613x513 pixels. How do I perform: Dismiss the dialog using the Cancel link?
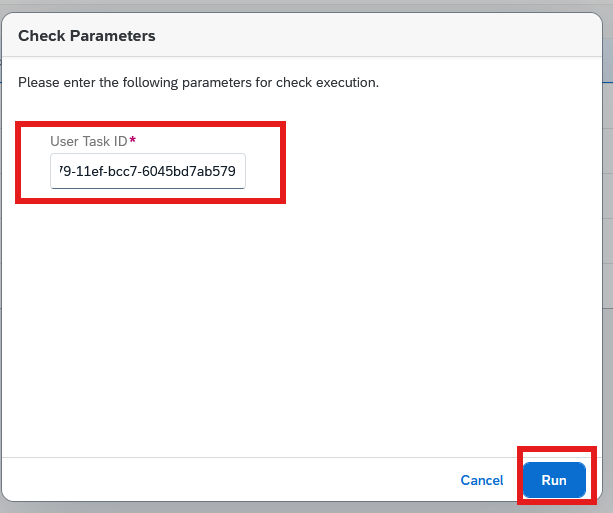pyautogui.click(x=482, y=480)
